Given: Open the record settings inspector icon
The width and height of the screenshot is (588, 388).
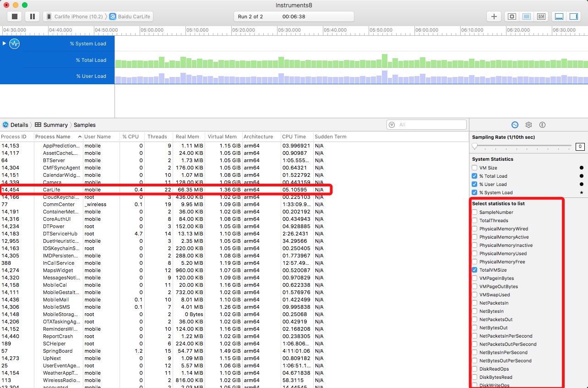Looking at the screenshot, I should click(x=515, y=125).
